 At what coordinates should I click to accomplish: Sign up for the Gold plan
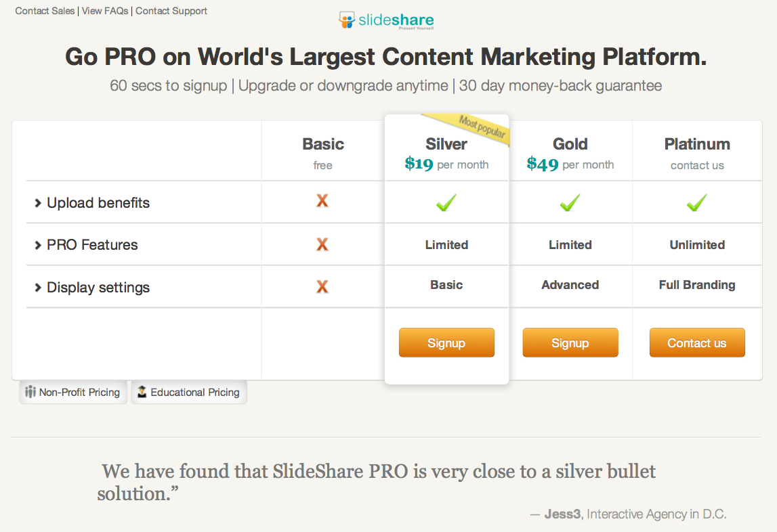(570, 343)
